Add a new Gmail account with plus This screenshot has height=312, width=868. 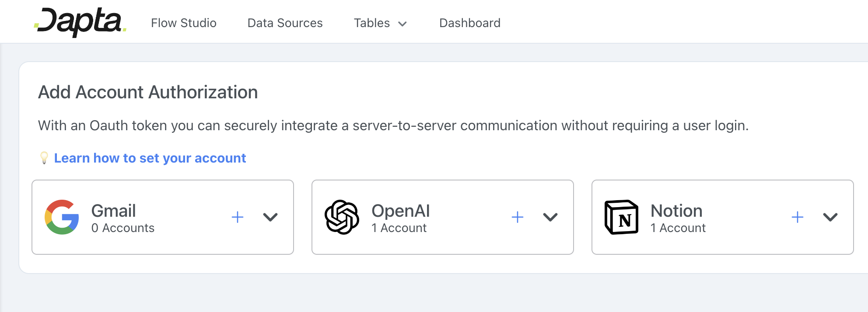pos(237,217)
